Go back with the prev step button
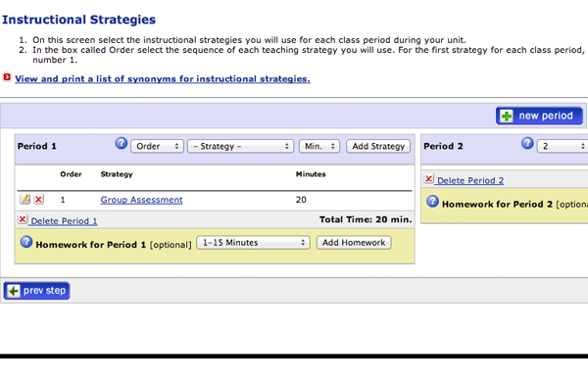Screen dimensions: 588x373 37,291
